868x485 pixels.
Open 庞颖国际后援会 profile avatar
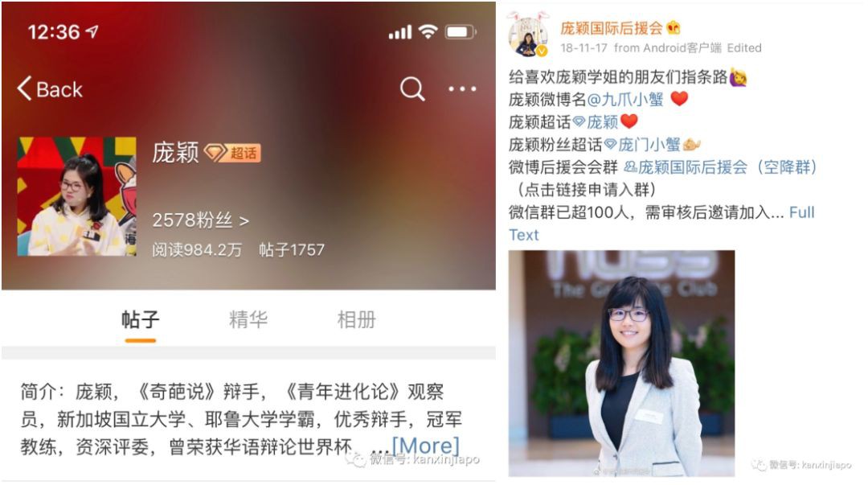click(x=528, y=37)
